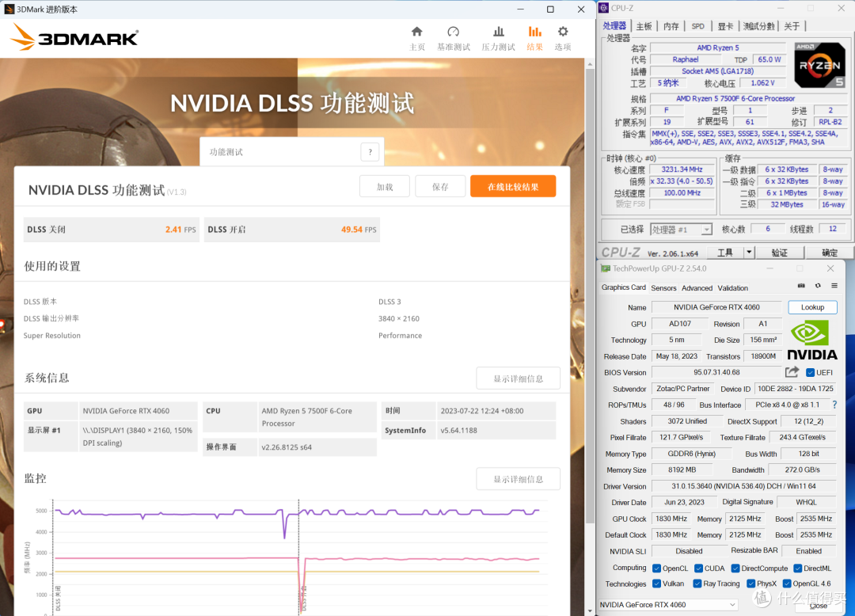The height and width of the screenshot is (616, 855).
Task: Toggle the OpenCL checkbox
Action: (x=656, y=568)
